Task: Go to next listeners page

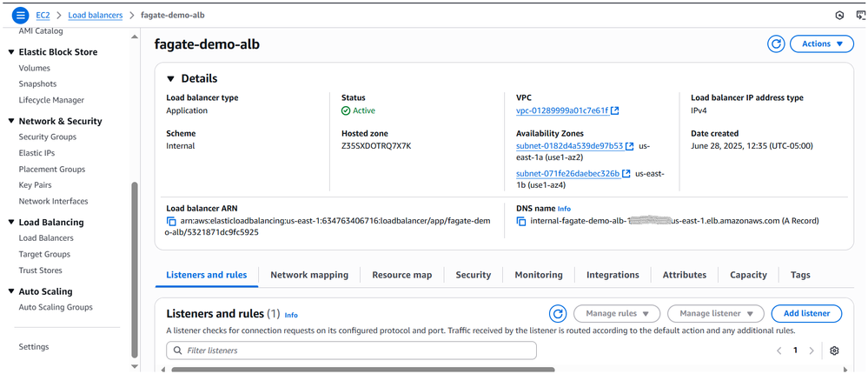Action: click(x=812, y=351)
